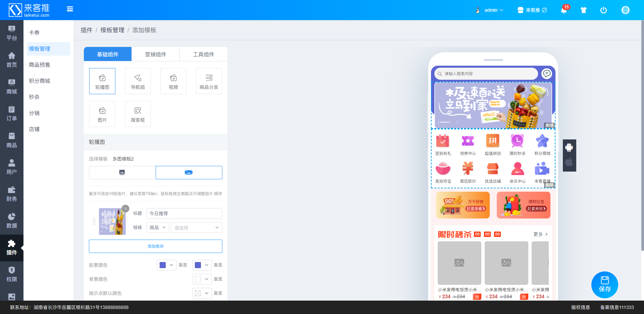644x314 pixels.
Task: Click 插件 in the breadcrumb
Action: 87,30
